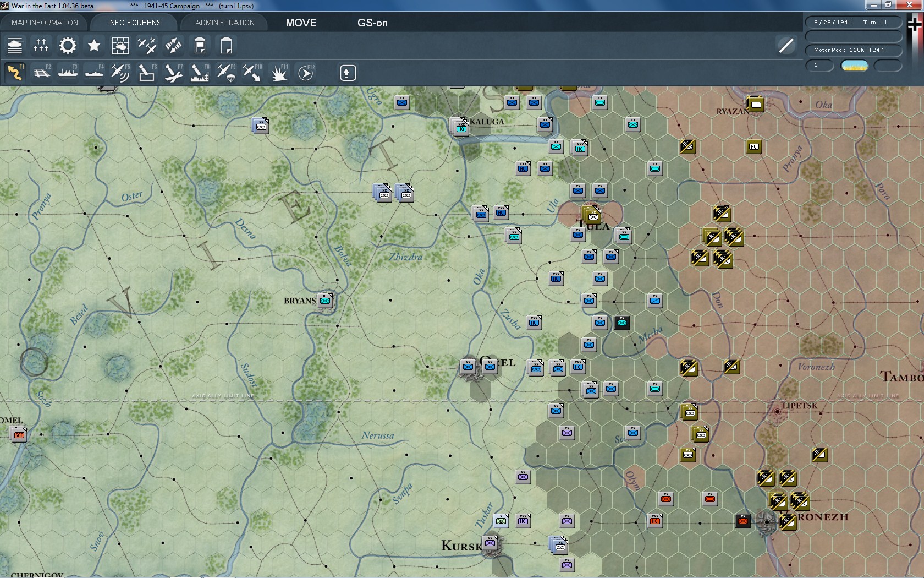Open the aircraft icon in the top toolbar

pyautogui.click(x=147, y=46)
